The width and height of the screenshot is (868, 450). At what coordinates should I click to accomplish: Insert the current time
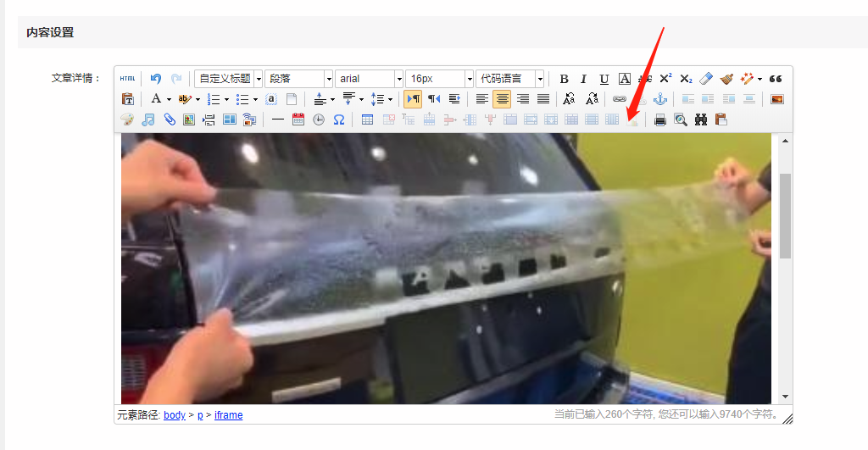[319, 119]
